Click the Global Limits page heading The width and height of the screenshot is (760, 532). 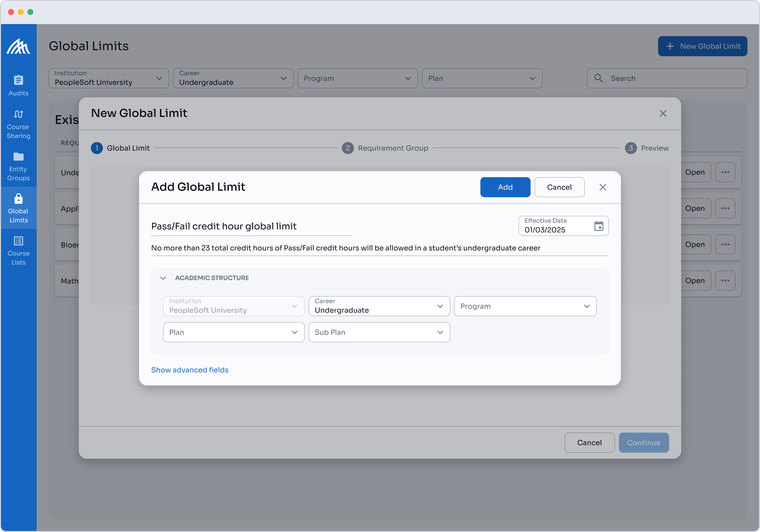[89, 46]
